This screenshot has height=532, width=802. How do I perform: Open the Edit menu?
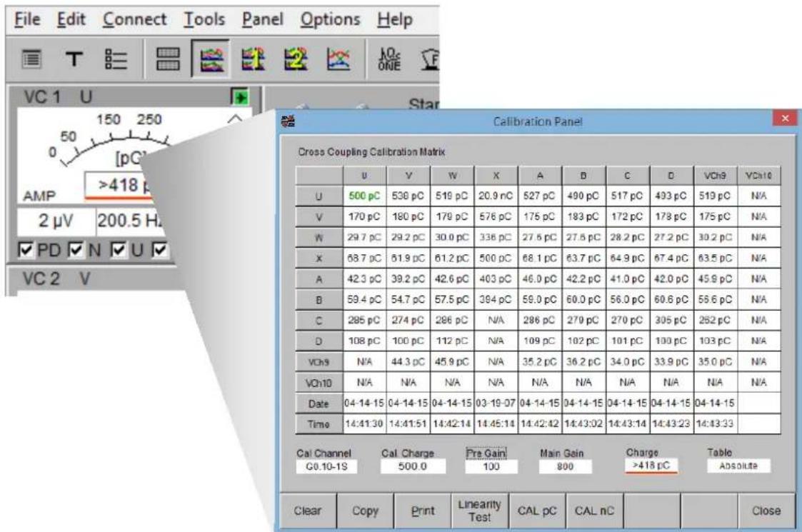click(x=71, y=19)
